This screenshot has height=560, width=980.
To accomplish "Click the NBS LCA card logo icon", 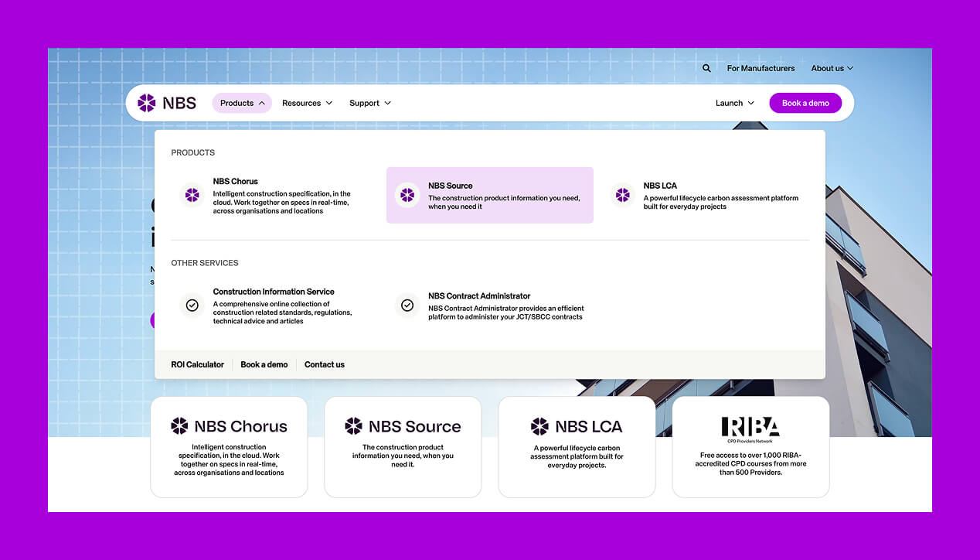I will [539, 426].
